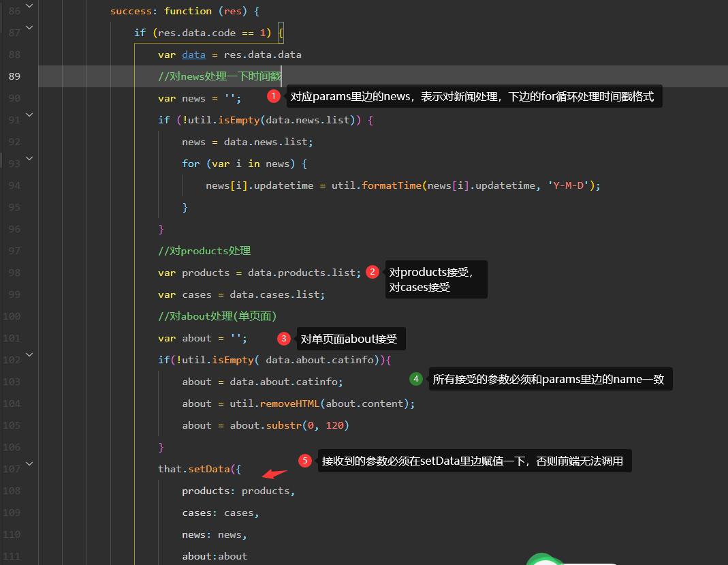Fold the if block at line 91
Image resolution: width=728 pixels, height=565 pixels.
pyautogui.click(x=29, y=114)
